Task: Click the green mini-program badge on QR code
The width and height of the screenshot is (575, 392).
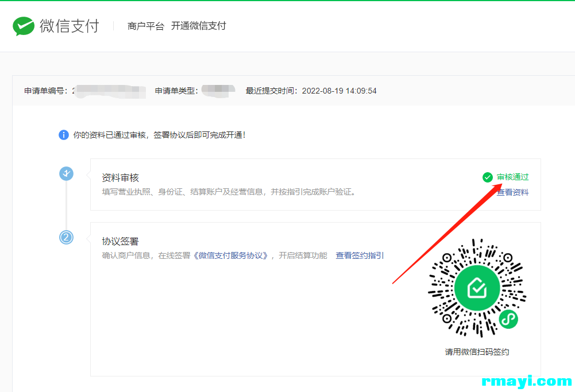Action: click(508, 319)
